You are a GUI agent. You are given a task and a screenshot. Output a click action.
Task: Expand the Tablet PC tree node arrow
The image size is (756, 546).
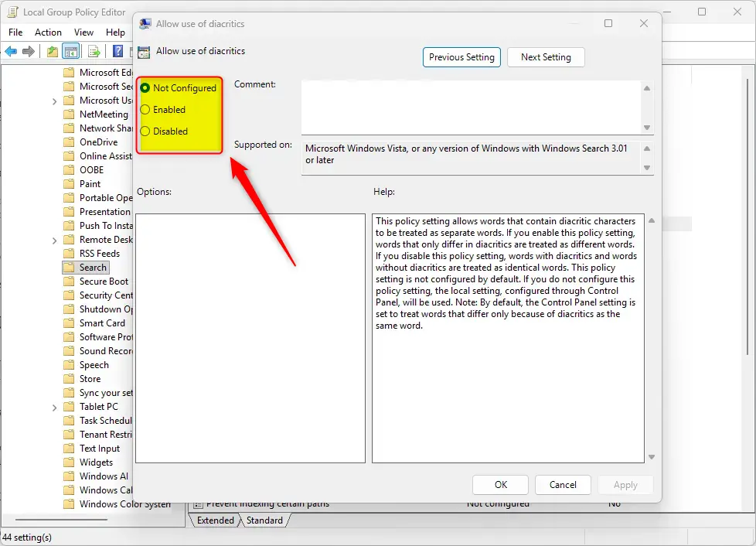click(x=54, y=408)
